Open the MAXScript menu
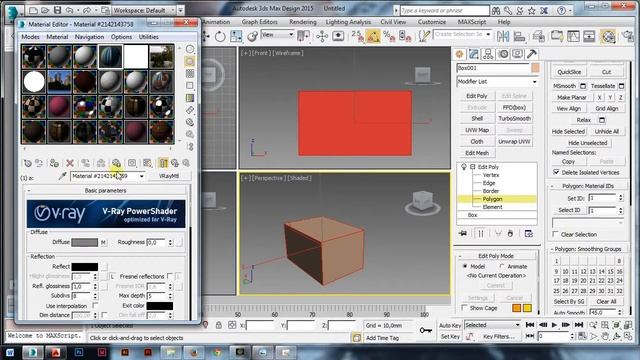This screenshot has height=360, width=640. pos(472,22)
